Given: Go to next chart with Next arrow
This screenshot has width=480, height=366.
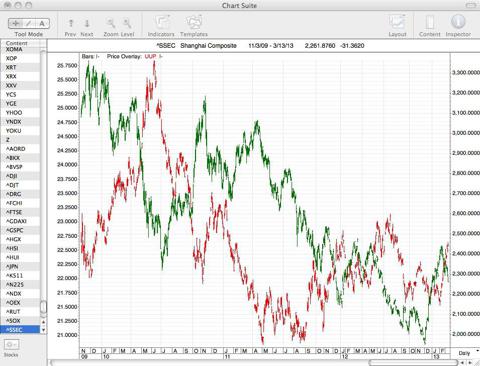Looking at the screenshot, I should click(87, 23).
